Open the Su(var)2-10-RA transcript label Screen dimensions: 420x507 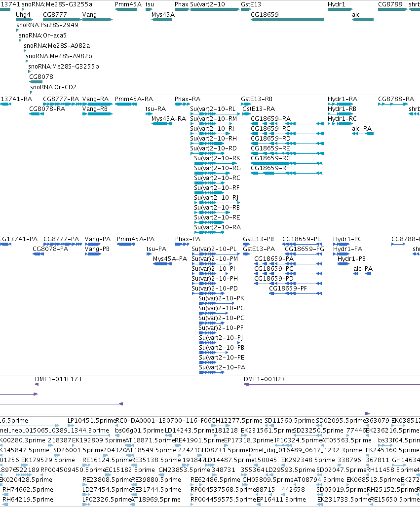(218, 227)
